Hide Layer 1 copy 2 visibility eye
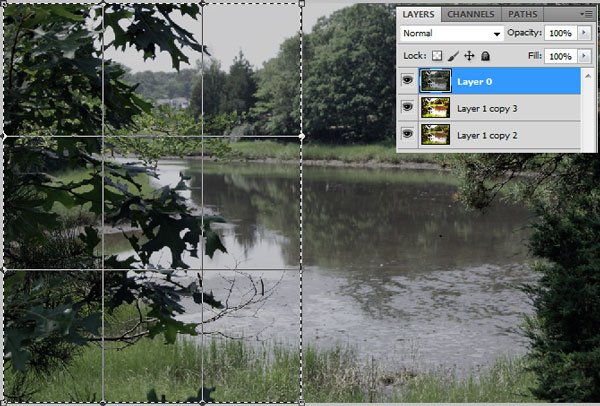600x406 pixels. tap(408, 134)
